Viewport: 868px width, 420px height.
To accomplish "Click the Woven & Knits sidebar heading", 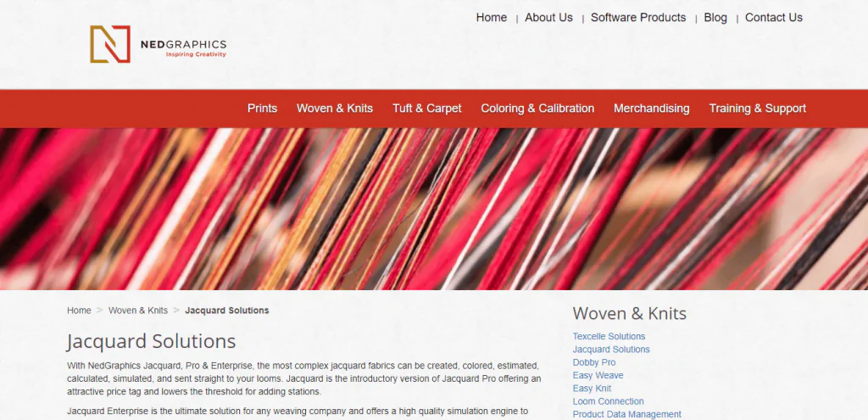I will [x=630, y=314].
